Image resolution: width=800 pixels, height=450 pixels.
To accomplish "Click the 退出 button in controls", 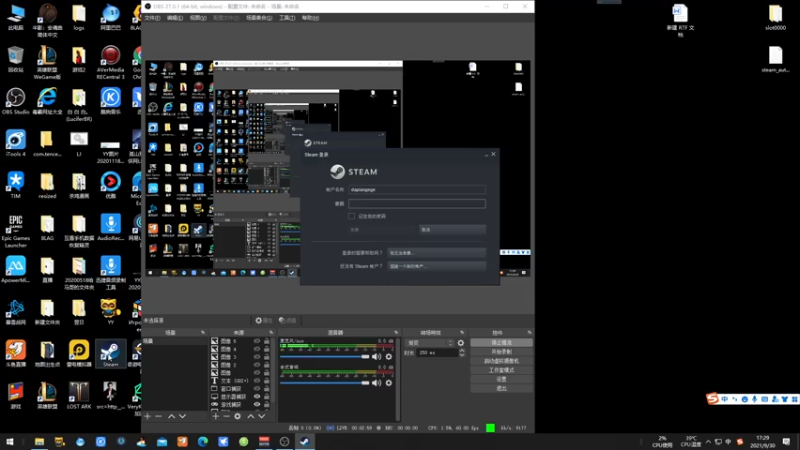I will click(x=502, y=389).
